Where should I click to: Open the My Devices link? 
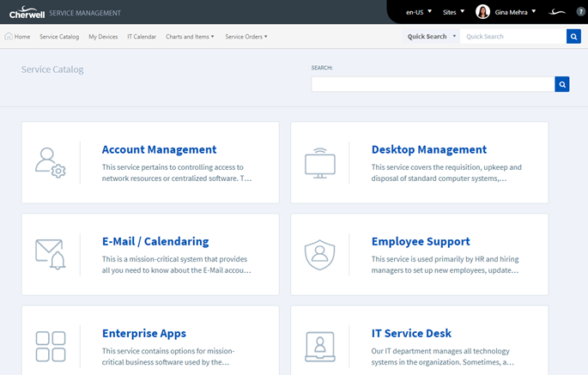pyautogui.click(x=103, y=37)
